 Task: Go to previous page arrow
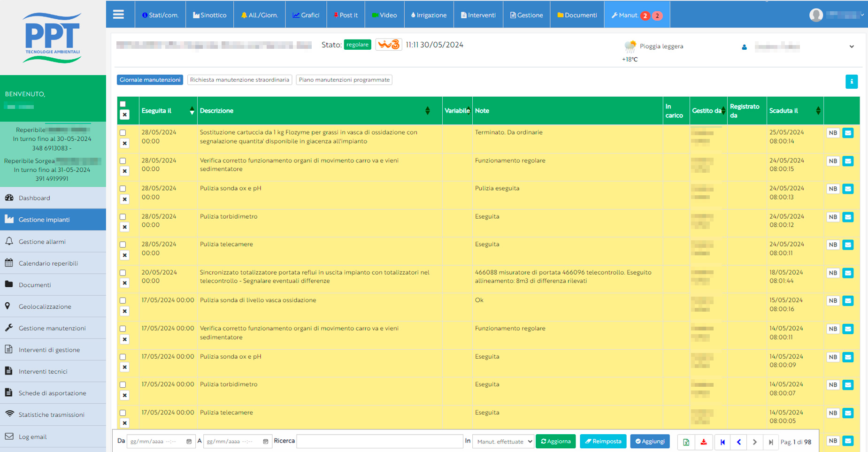pyautogui.click(x=739, y=442)
